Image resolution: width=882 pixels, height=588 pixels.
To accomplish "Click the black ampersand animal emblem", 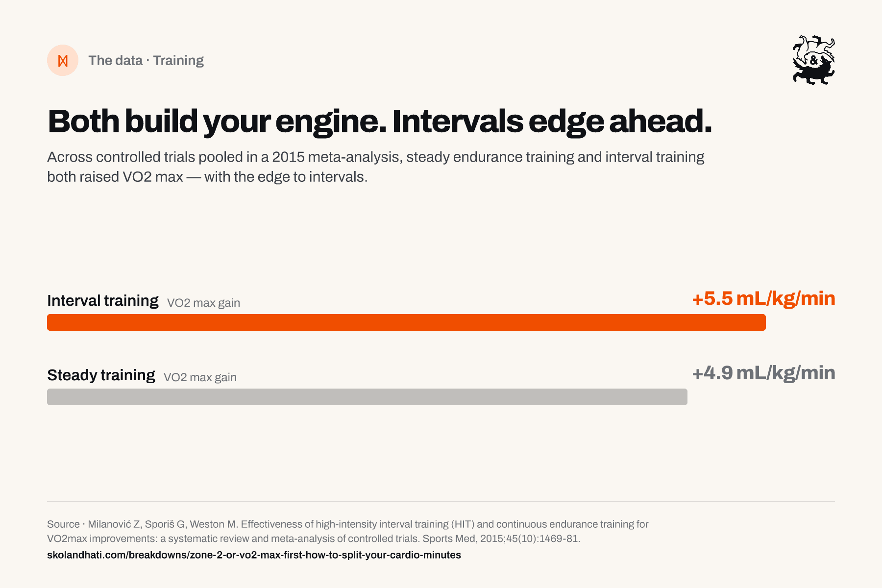I will point(814,60).
